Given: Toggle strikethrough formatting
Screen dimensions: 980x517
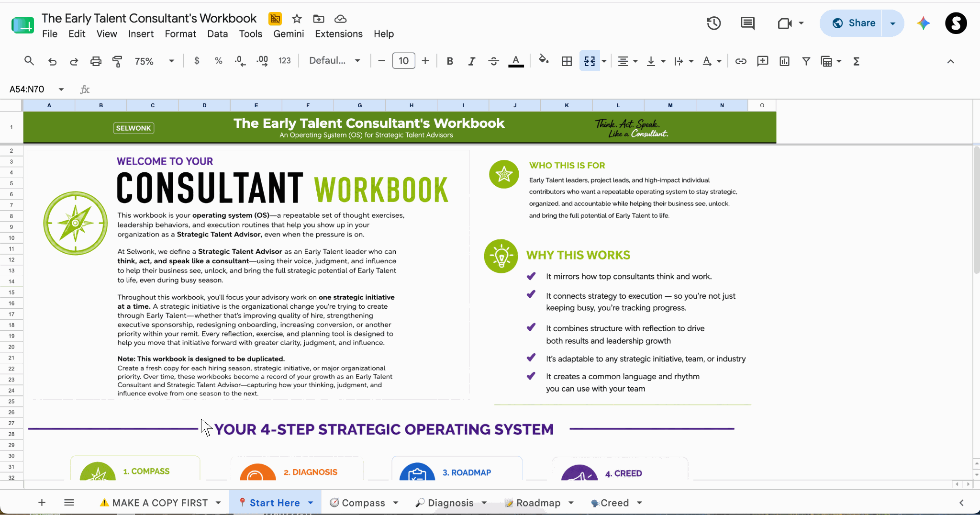Looking at the screenshot, I should click(x=494, y=61).
